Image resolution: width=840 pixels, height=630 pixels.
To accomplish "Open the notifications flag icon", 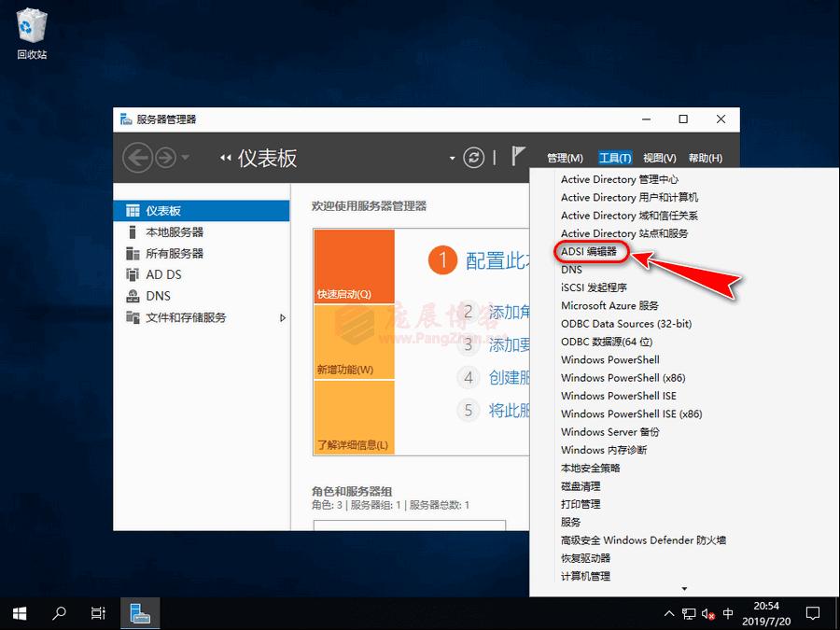I will [x=518, y=156].
